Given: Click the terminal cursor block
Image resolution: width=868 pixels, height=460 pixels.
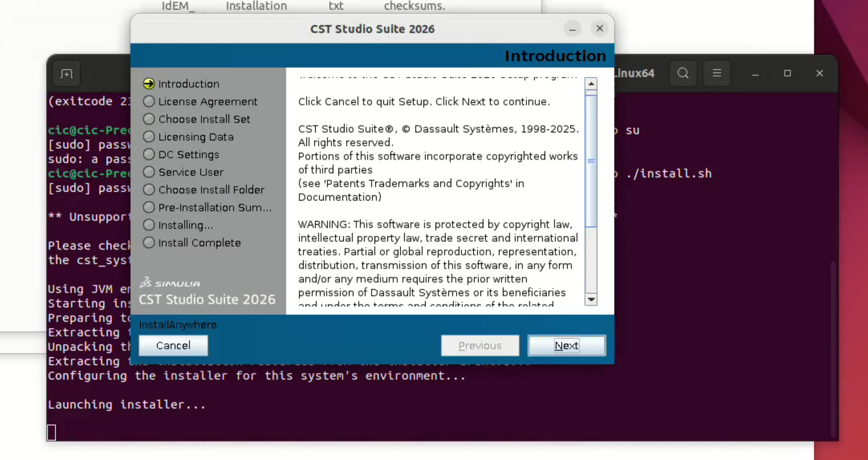Looking at the screenshot, I should tap(51, 432).
